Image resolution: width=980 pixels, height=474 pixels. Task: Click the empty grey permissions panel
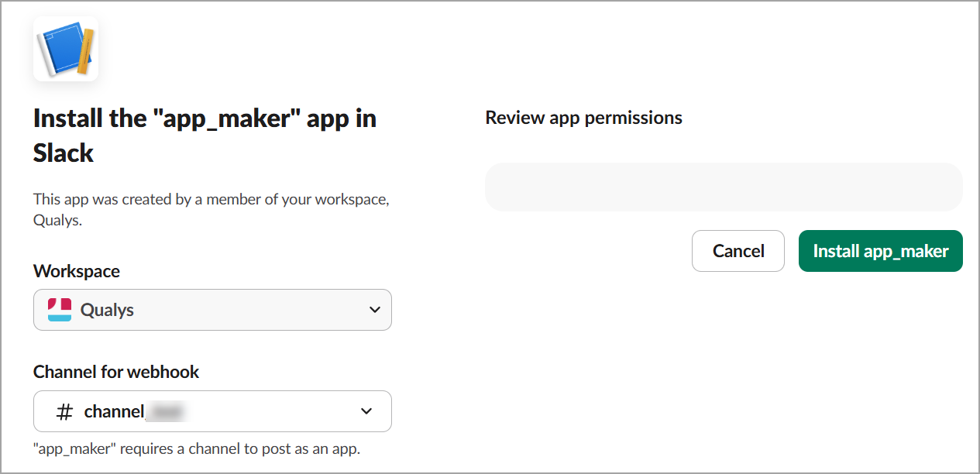724,187
